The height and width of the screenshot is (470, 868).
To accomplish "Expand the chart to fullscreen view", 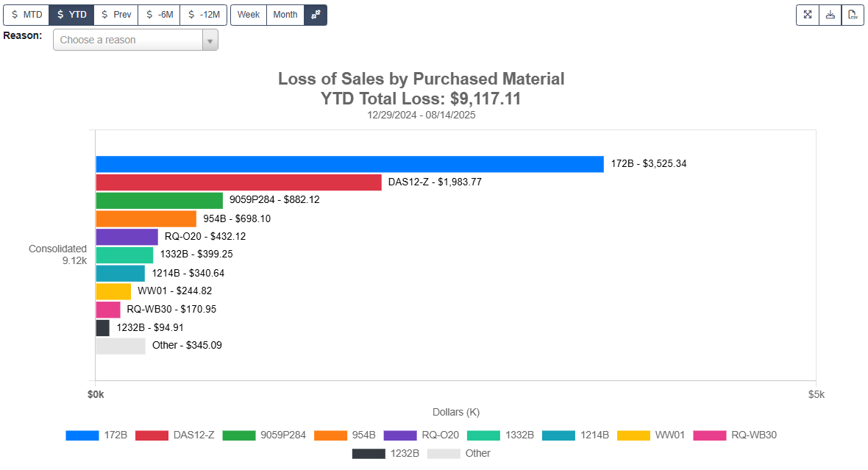I will (x=807, y=15).
